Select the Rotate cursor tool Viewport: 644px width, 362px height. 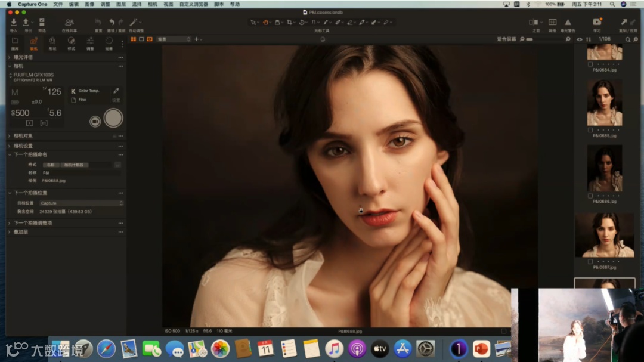point(302,23)
